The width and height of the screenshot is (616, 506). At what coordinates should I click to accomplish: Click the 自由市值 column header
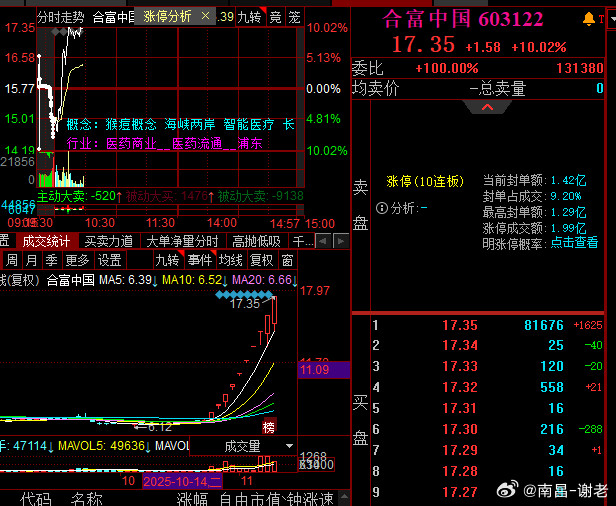[251, 498]
